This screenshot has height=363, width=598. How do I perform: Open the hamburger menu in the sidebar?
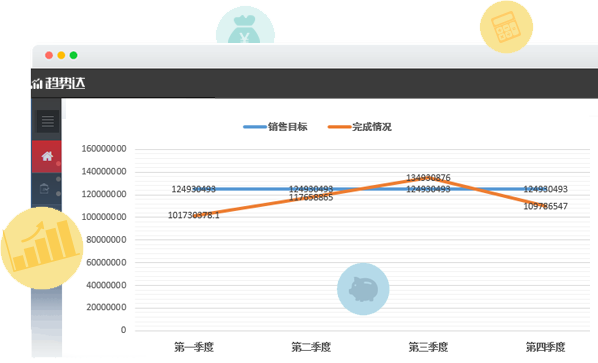coord(48,121)
